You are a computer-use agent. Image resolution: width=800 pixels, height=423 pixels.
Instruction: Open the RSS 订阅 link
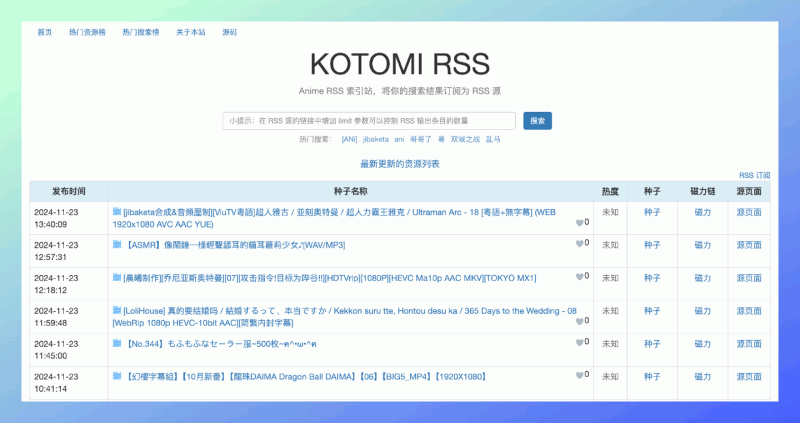click(755, 175)
